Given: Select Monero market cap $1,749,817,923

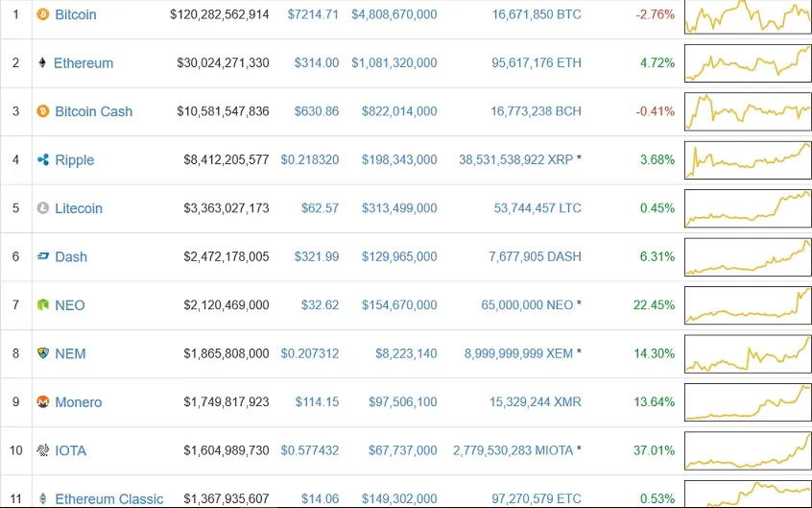Looking at the screenshot, I should 227,401.
